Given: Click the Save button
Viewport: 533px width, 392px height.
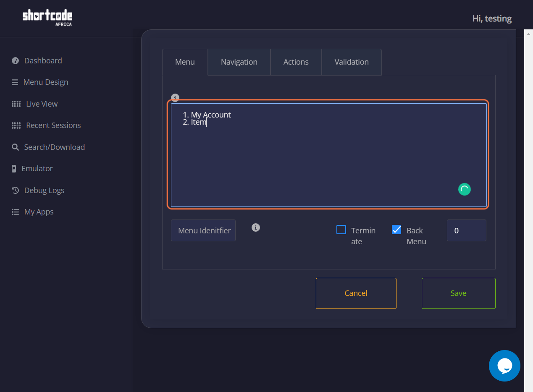Looking at the screenshot, I should pyautogui.click(x=458, y=293).
